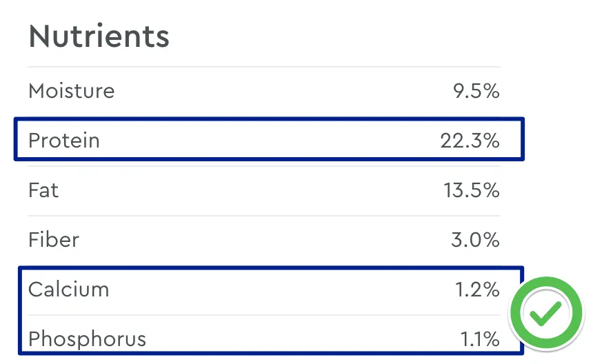This screenshot has width=593, height=364.
Task: Click the empty middle of the Moisture row
Action: (276, 90)
